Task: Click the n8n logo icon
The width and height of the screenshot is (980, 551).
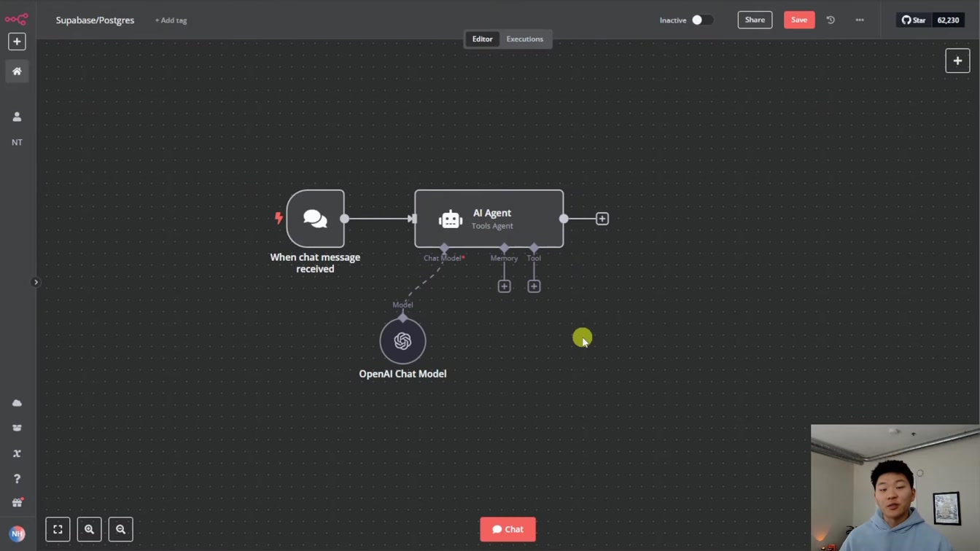Action: (x=16, y=19)
